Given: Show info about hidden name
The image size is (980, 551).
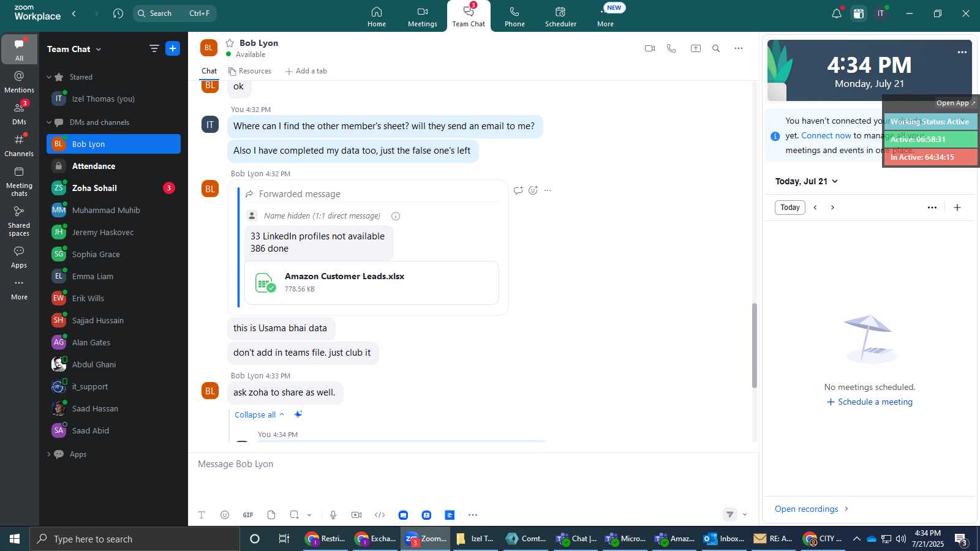Looking at the screenshot, I should [396, 216].
